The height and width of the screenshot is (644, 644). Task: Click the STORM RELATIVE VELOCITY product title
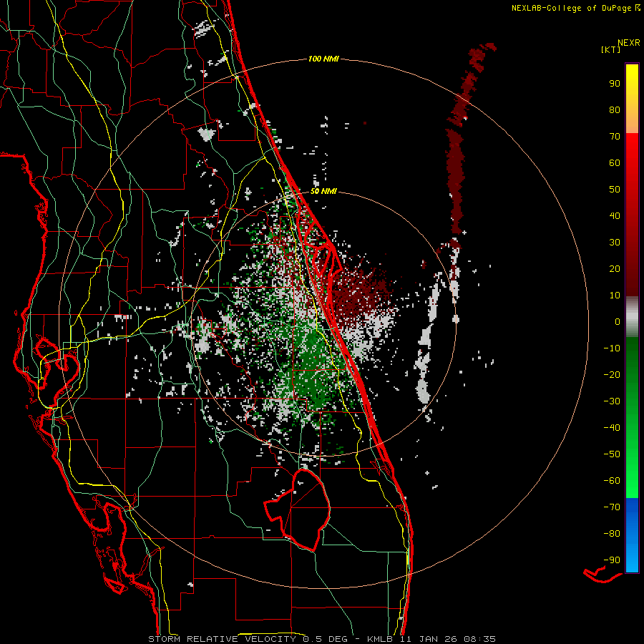[x=222, y=639]
